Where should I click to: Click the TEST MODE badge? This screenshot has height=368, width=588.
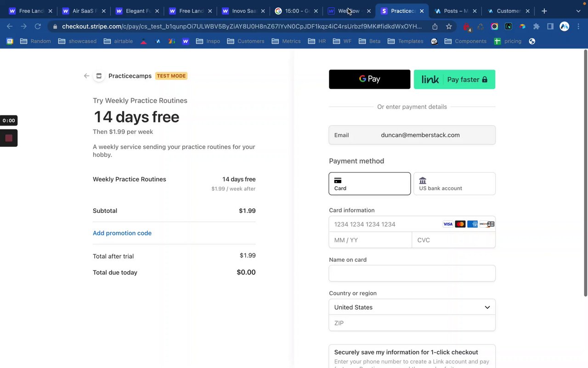(x=171, y=76)
